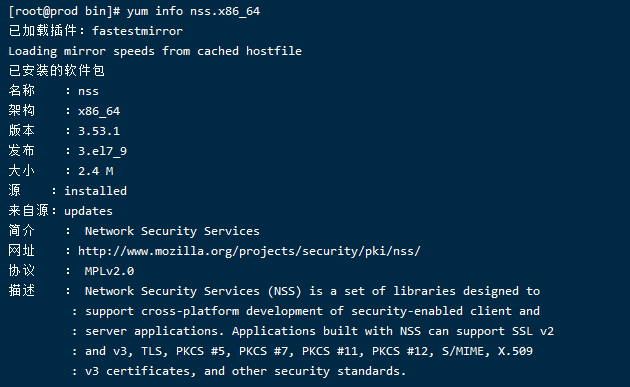
Task: Click the word cross-platform in the description
Action: pos(190,311)
